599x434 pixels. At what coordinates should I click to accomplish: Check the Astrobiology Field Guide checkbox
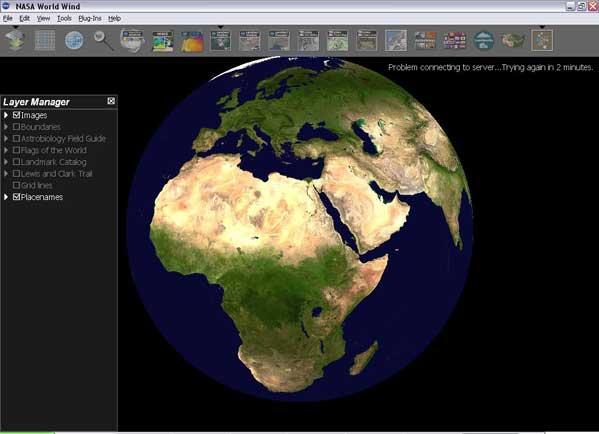[x=16, y=138]
